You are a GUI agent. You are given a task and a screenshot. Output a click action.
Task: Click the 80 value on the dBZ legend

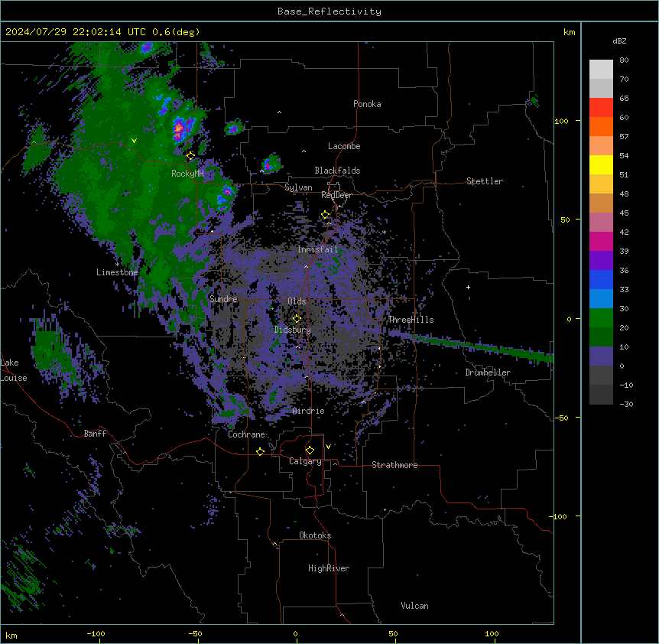[624, 60]
